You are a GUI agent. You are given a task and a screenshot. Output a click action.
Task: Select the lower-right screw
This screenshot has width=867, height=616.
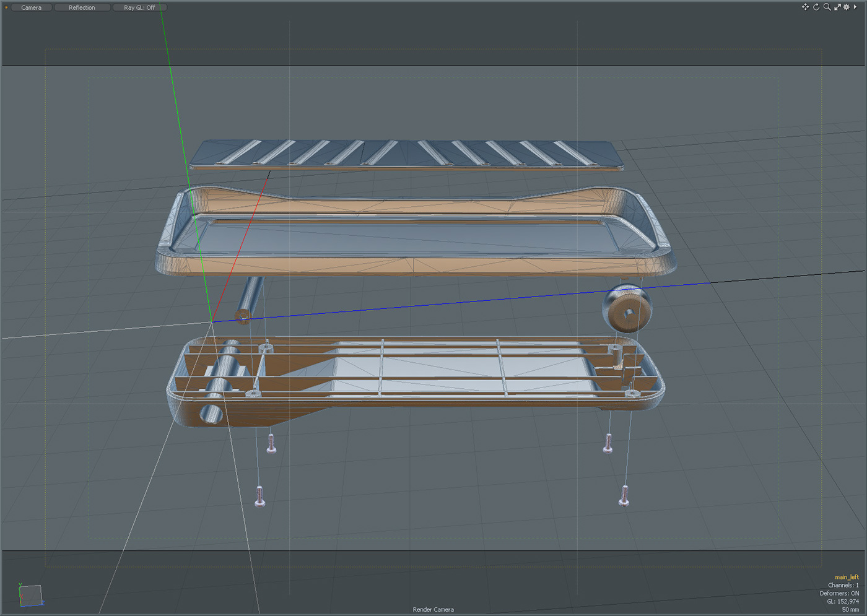[624, 495]
